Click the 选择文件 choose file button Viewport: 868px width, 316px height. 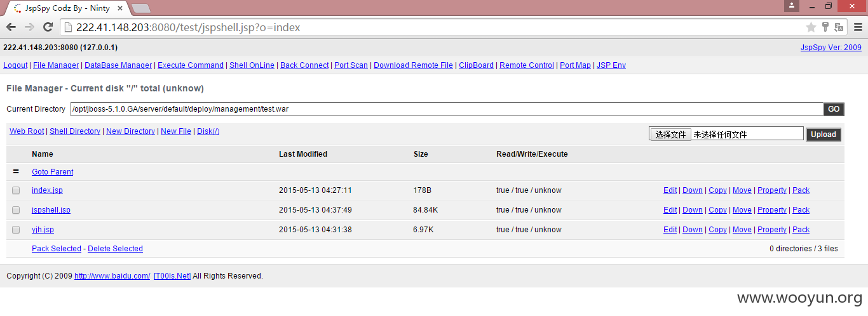click(671, 135)
